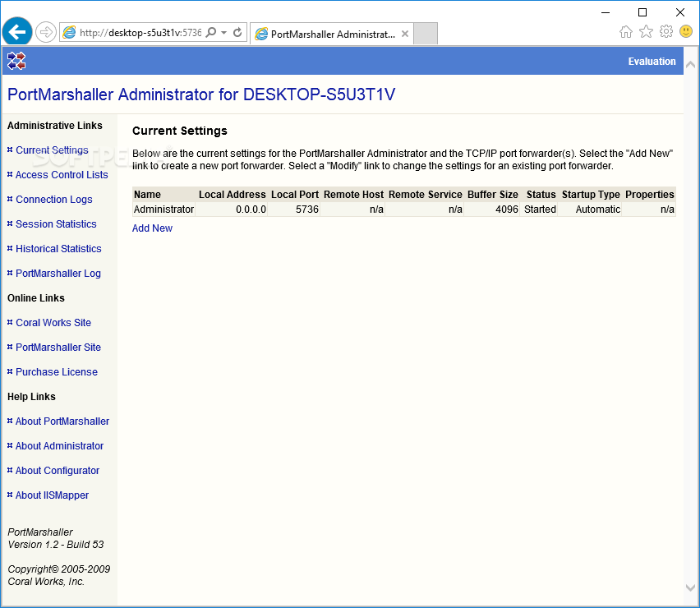The height and width of the screenshot is (608, 700).
Task: Click the browser Forward arrow button
Action: tap(45, 32)
